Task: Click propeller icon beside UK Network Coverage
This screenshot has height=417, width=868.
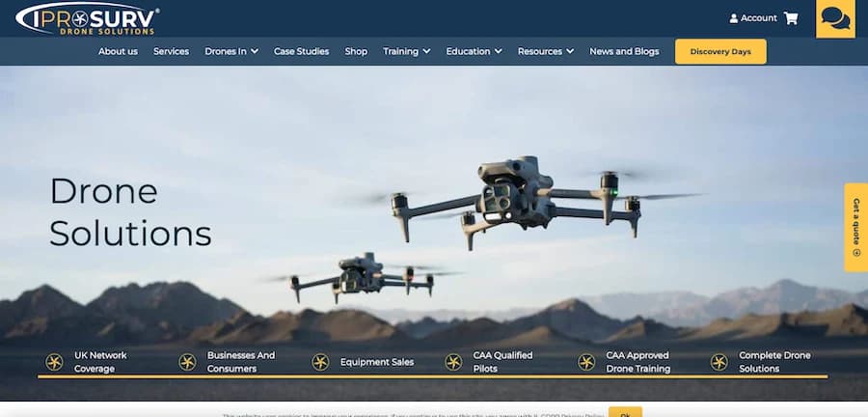Action: tap(54, 362)
